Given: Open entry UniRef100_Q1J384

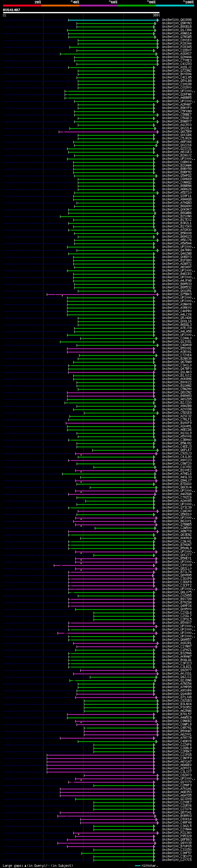Looking at the screenshot, I should (x=177, y=30).
